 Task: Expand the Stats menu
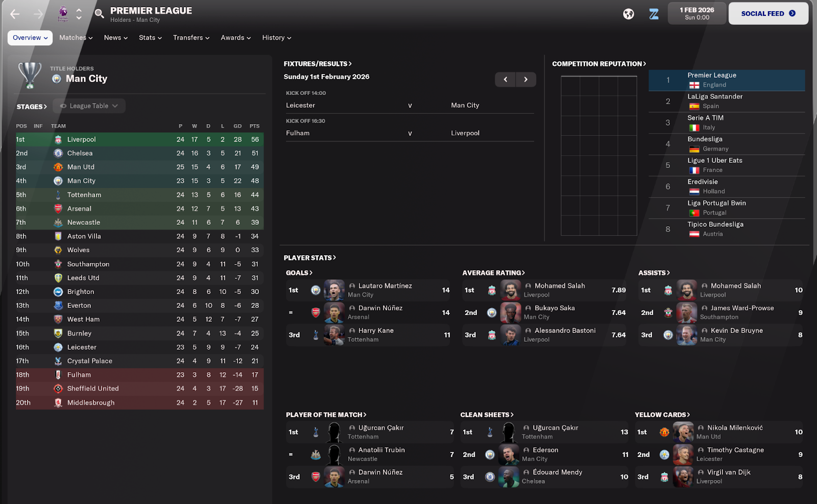150,38
